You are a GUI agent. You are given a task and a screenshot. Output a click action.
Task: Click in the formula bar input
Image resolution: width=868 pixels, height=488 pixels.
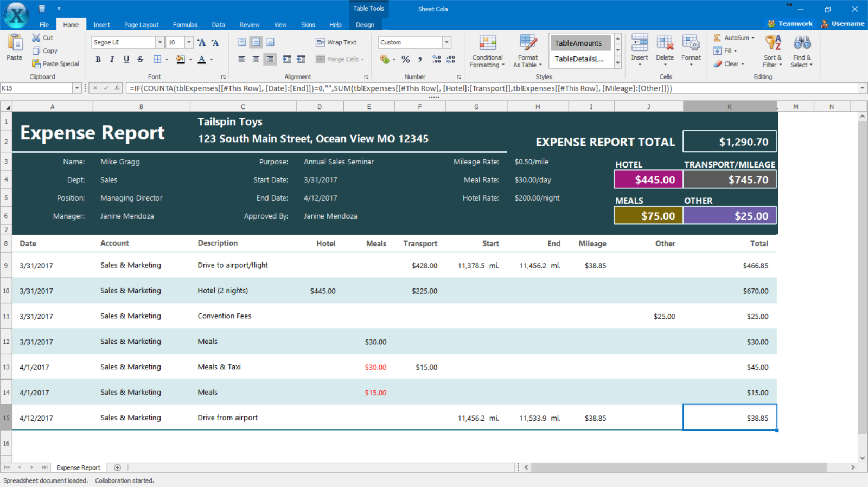coord(492,88)
